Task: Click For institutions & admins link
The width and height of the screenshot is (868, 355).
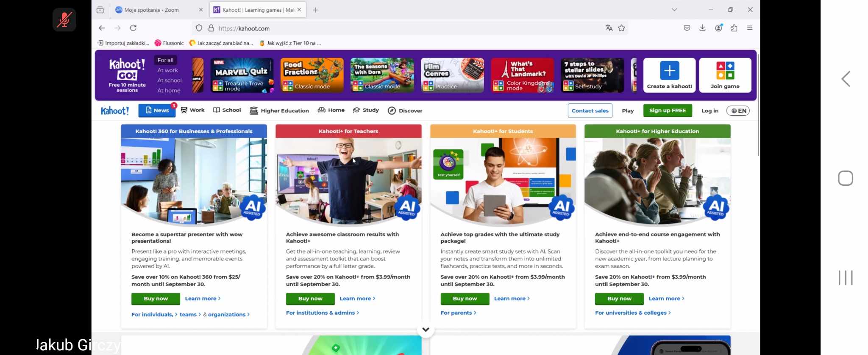Action: point(323,313)
